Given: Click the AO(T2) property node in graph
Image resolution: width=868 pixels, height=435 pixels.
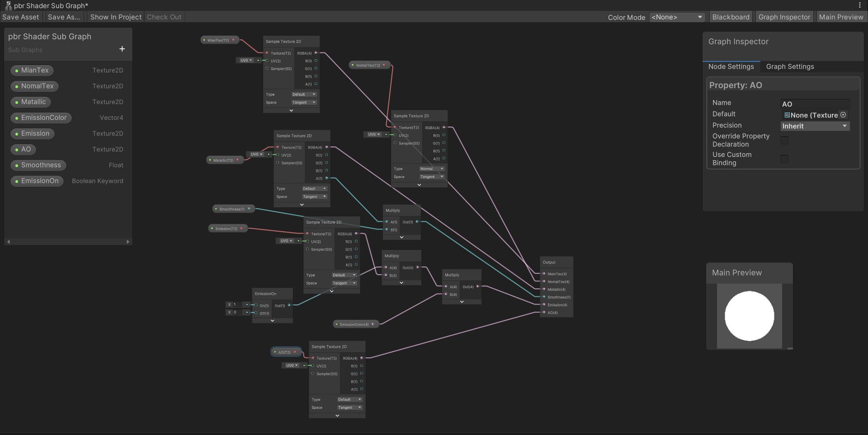Looking at the screenshot, I should [x=286, y=352].
